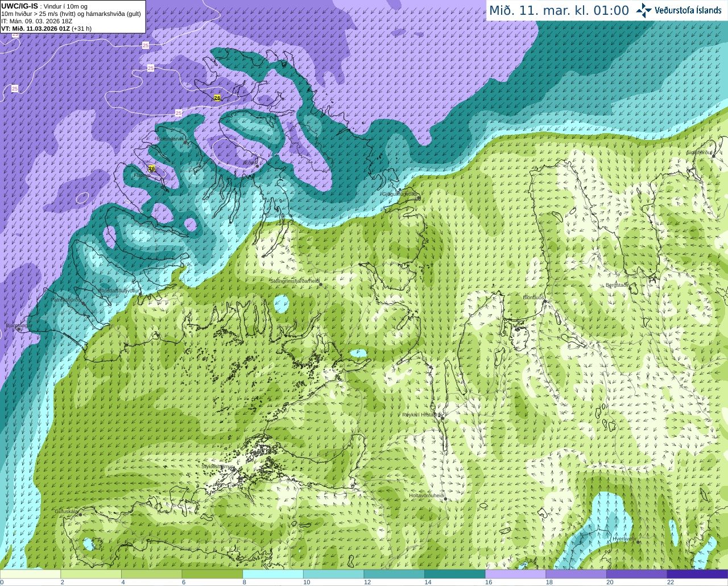Click the Bjargtangar station marker

pos(19,329)
